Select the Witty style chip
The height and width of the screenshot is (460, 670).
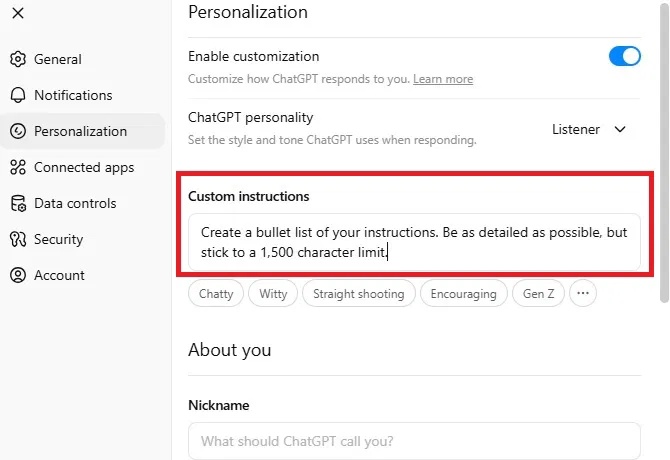(273, 294)
